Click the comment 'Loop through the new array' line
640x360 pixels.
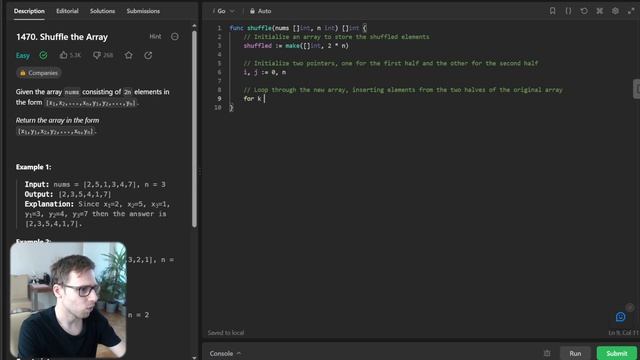403,90
